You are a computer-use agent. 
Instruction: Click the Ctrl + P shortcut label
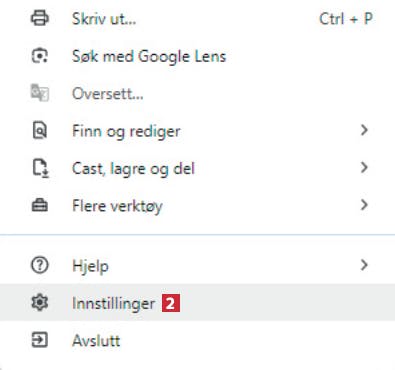tap(346, 19)
